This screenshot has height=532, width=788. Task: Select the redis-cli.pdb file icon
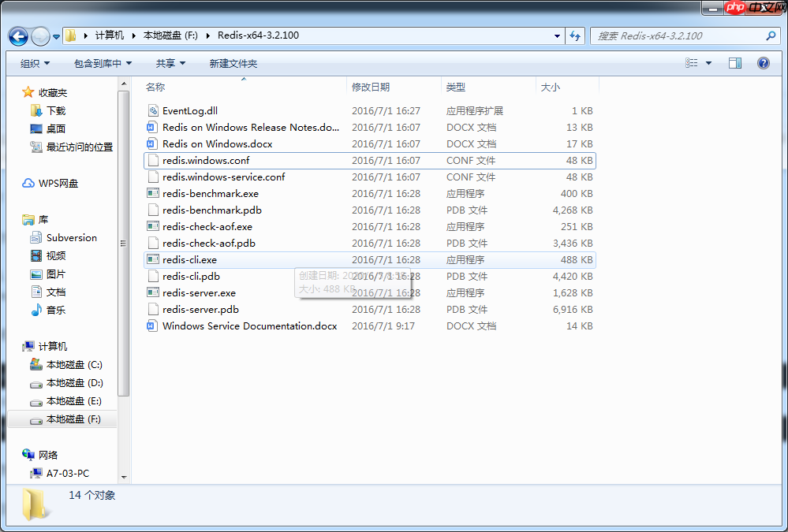(153, 277)
